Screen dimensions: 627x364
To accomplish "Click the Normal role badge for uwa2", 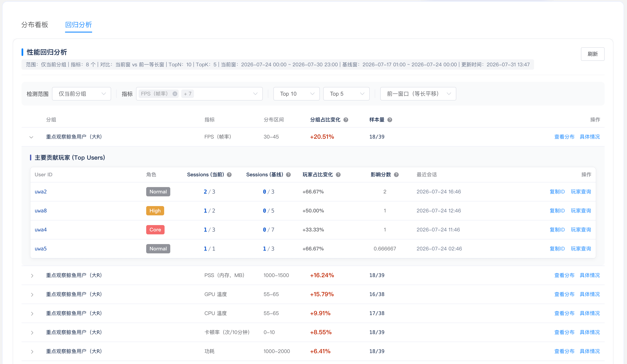I will (x=158, y=192).
